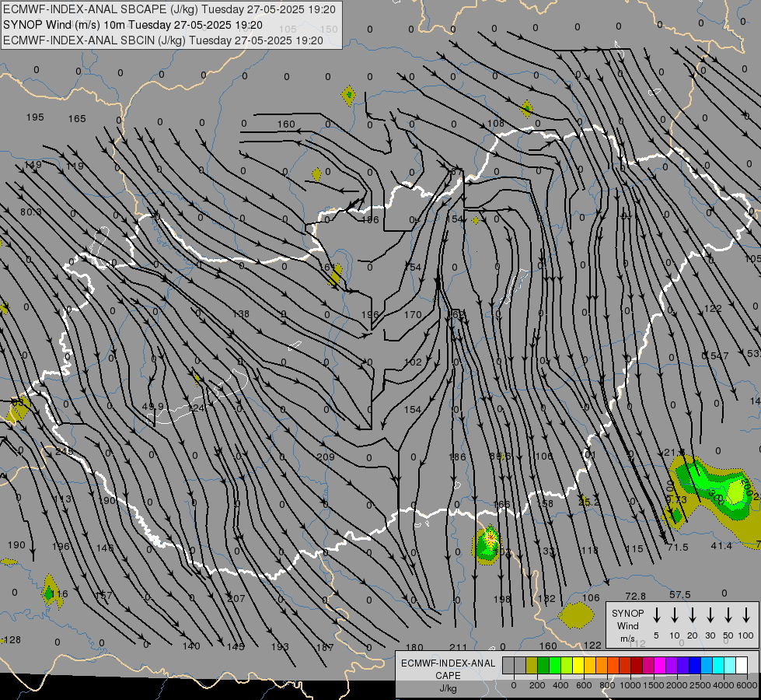Click the map value '113'
The image size is (761, 700).
[x=62, y=499]
